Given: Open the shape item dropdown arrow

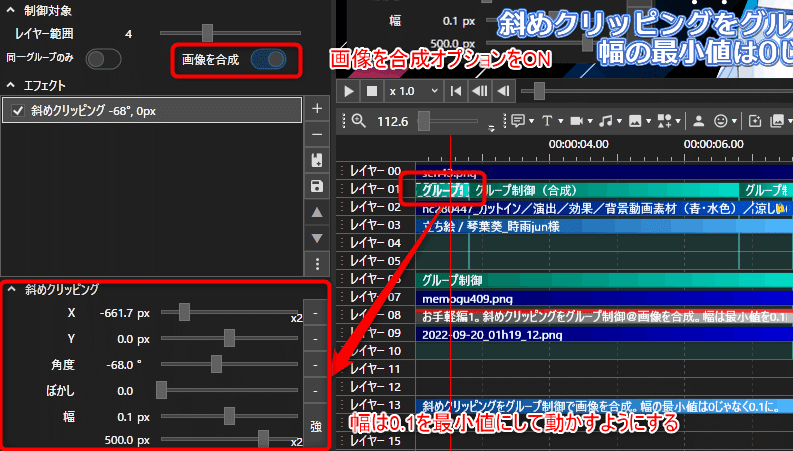Looking at the screenshot, I should pyautogui.click(x=678, y=121).
